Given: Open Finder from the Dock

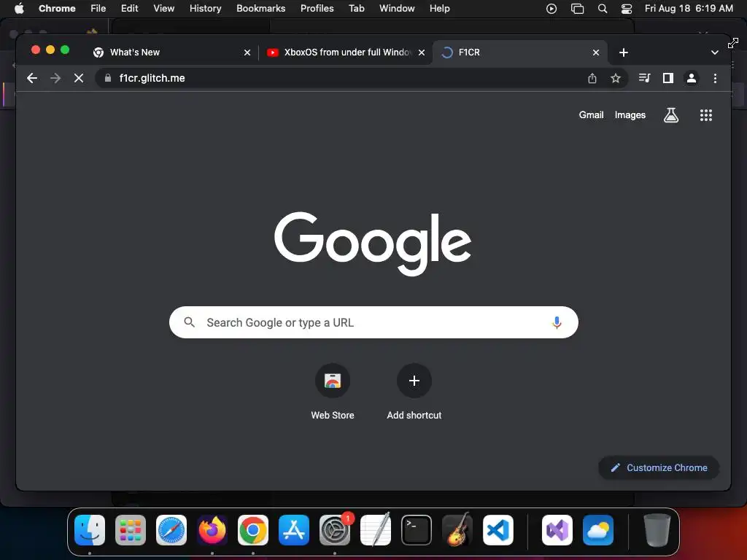Looking at the screenshot, I should coord(90,530).
